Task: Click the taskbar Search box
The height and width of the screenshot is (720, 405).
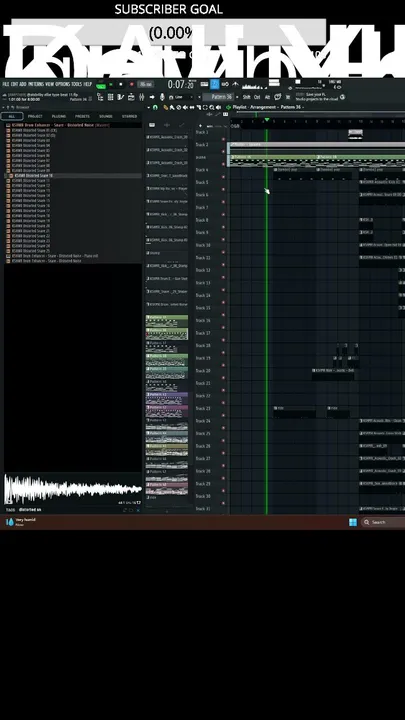Action: [383, 522]
